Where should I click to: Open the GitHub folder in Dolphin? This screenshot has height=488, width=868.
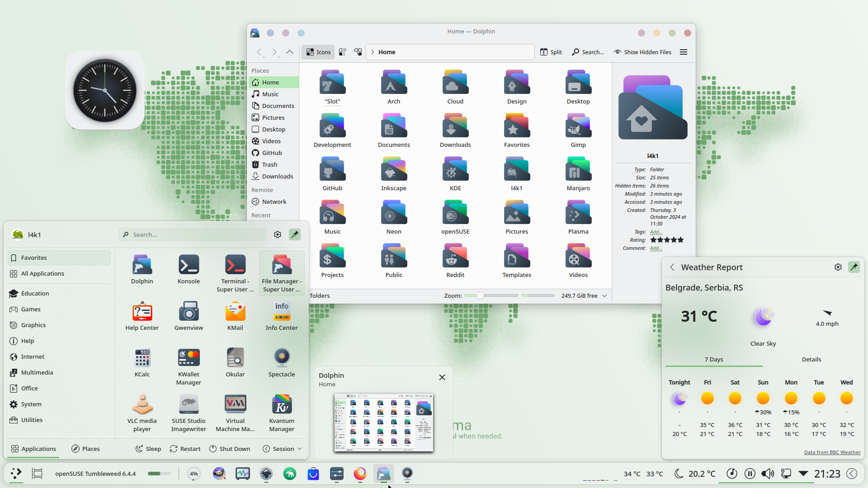pos(332,174)
